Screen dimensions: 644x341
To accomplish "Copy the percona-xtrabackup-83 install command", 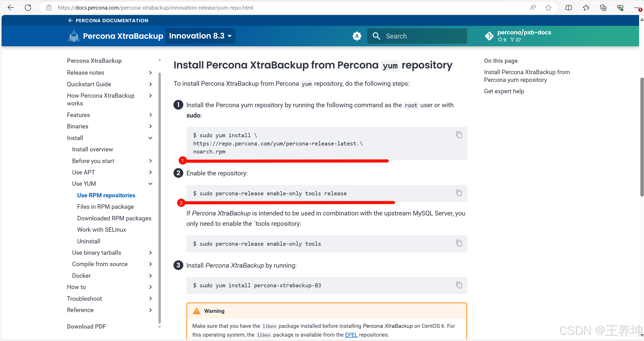I will coord(459,285).
